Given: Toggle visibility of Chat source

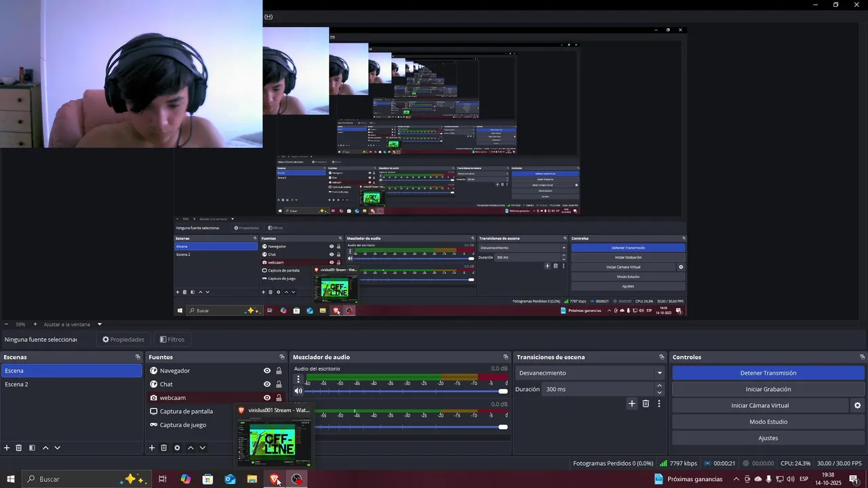Looking at the screenshot, I should pyautogui.click(x=267, y=384).
